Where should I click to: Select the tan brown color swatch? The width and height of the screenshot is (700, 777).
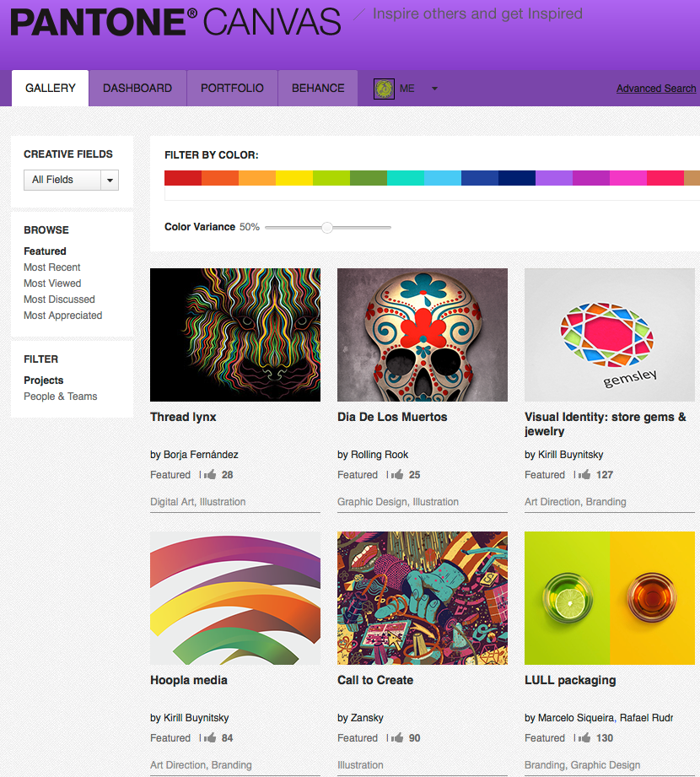pos(692,178)
